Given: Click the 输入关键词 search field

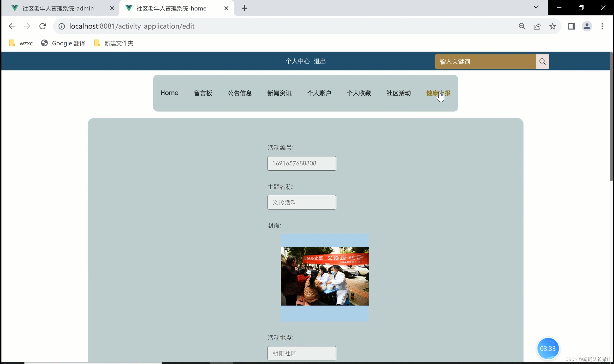Looking at the screenshot, I should tap(485, 62).
